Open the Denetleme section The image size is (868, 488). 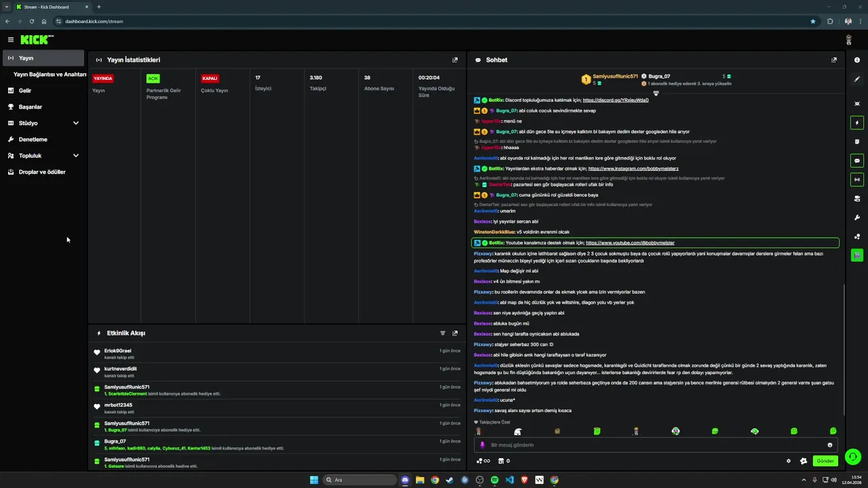43,140
